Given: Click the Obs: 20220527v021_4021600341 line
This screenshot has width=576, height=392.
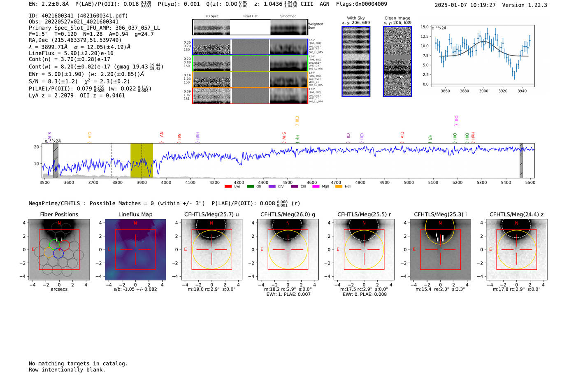Looking at the screenshot, I should (74, 22).
